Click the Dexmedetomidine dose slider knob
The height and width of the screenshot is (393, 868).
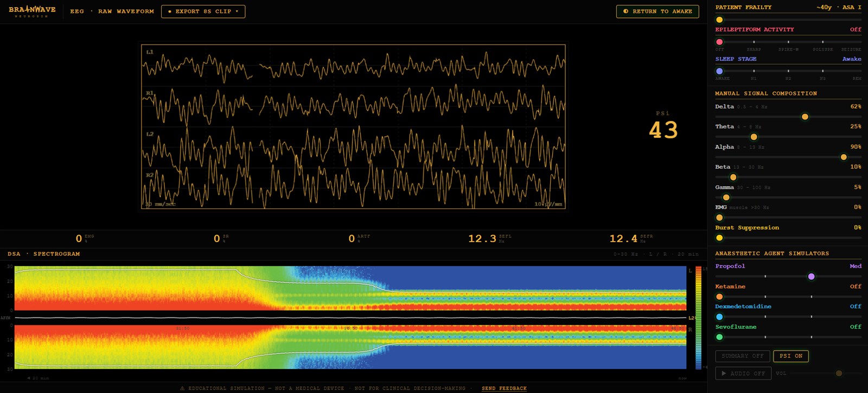(x=719, y=317)
